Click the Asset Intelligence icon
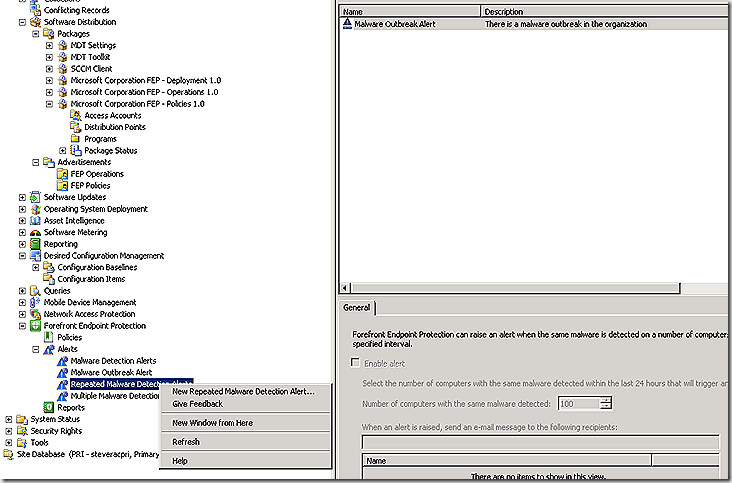 (35, 221)
